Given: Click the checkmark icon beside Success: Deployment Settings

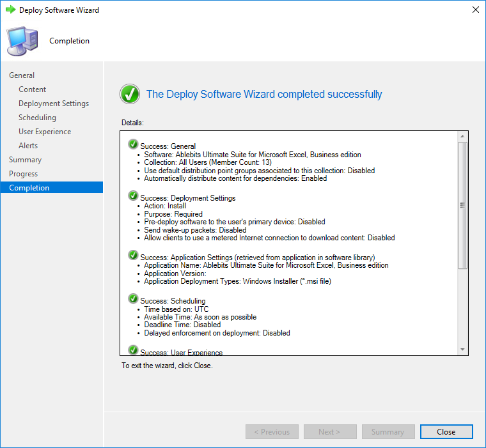Looking at the screenshot, I should [x=133, y=196].
